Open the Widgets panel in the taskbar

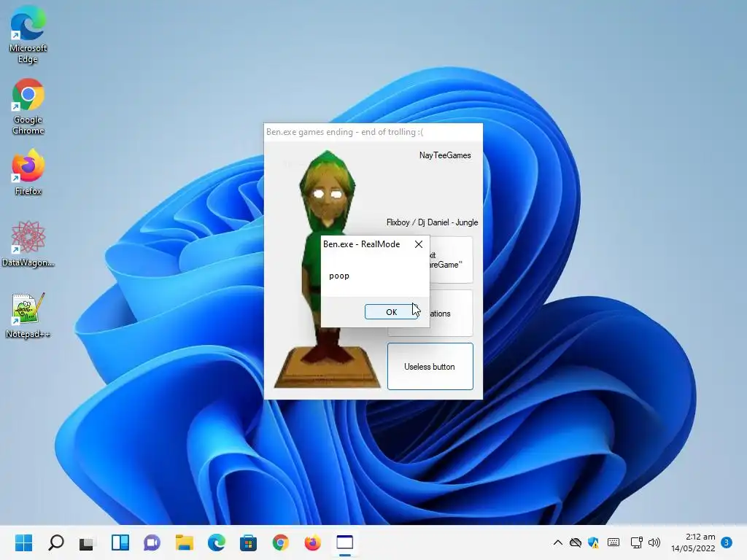point(120,542)
